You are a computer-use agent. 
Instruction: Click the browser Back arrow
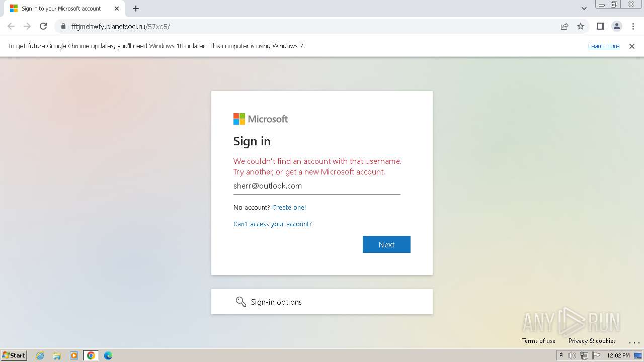point(11,26)
